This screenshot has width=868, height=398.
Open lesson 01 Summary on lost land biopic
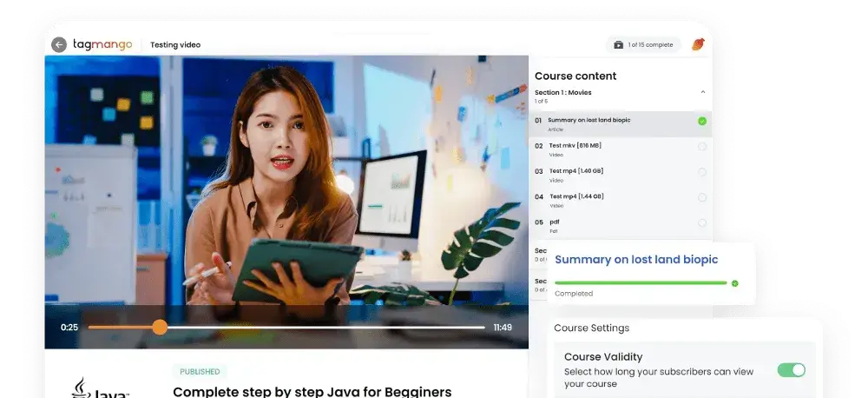point(620,124)
